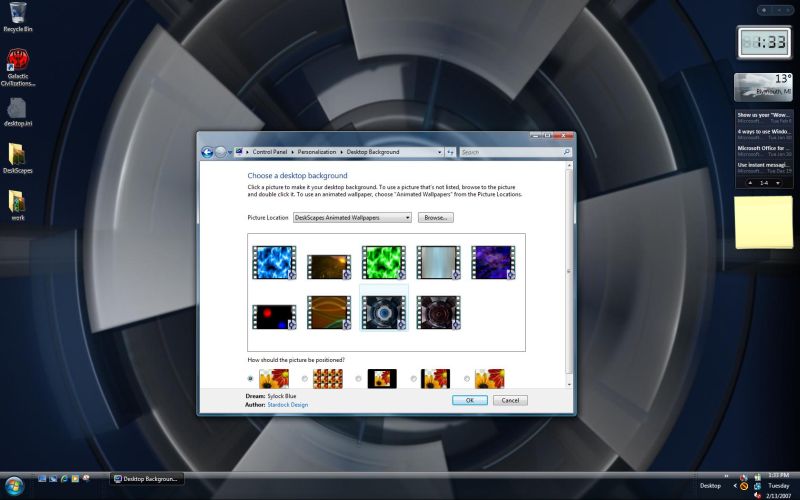The width and height of the screenshot is (800, 500).
Task: Click feed gadget next-page down arrow
Action: click(778, 183)
